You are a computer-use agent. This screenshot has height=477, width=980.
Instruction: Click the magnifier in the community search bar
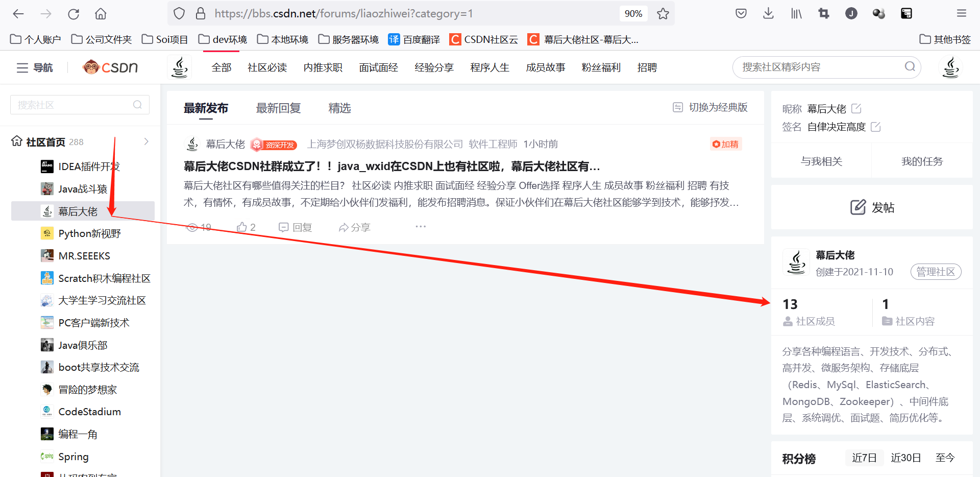coord(910,67)
